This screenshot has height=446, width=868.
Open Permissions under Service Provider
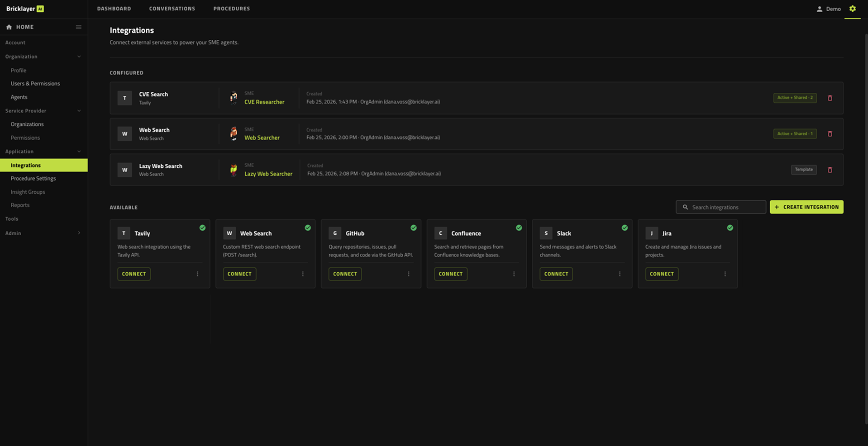[x=25, y=138]
